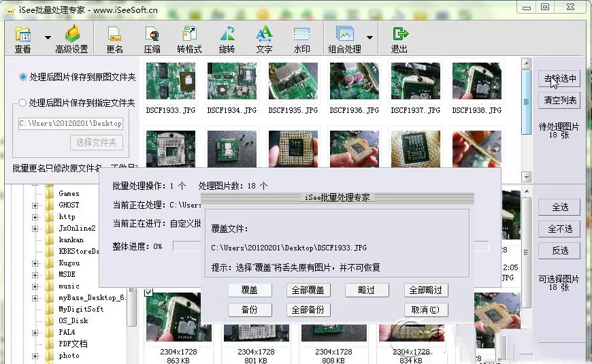Select the KBKStoreDe folder in tree
This screenshot has height=364, width=592.
[x=78, y=252]
